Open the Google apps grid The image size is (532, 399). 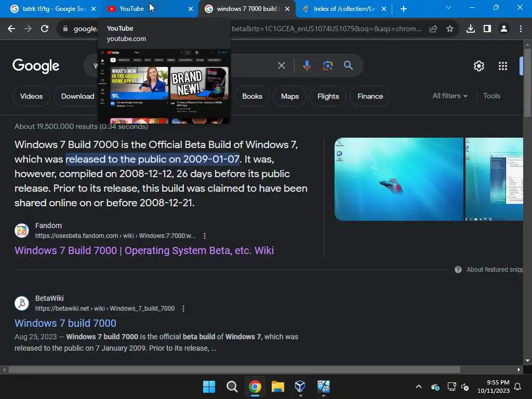[x=503, y=66]
